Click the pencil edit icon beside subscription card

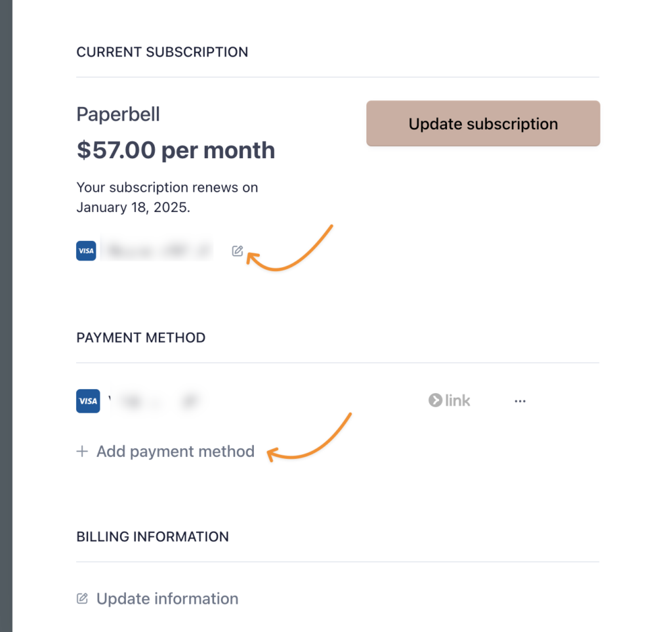point(238,251)
